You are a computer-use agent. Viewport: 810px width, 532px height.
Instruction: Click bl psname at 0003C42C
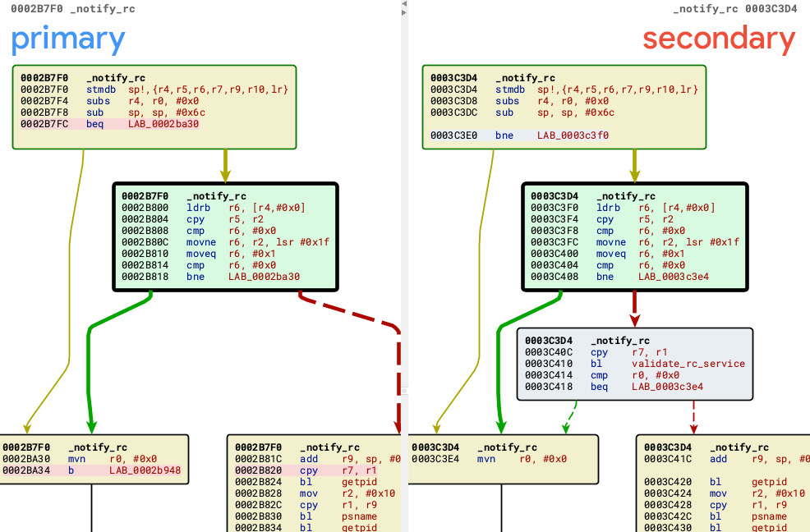[x=716, y=516]
